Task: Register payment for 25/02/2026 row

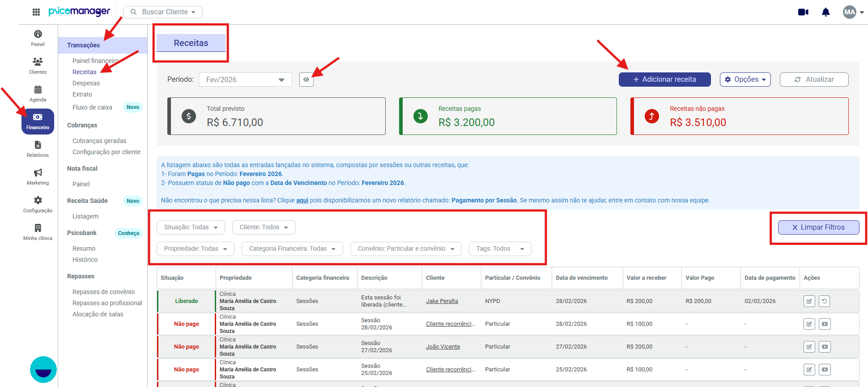Action: [825, 370]
